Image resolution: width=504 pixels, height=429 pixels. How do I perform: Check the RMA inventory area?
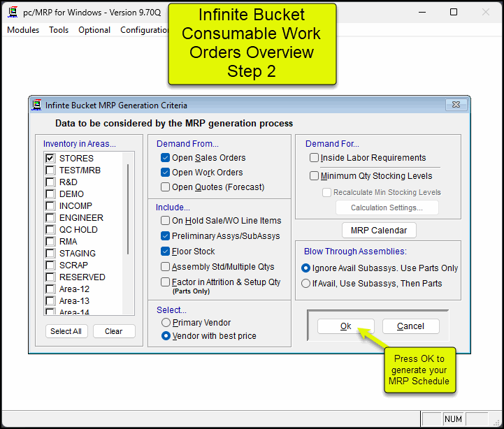pos(50,242)
